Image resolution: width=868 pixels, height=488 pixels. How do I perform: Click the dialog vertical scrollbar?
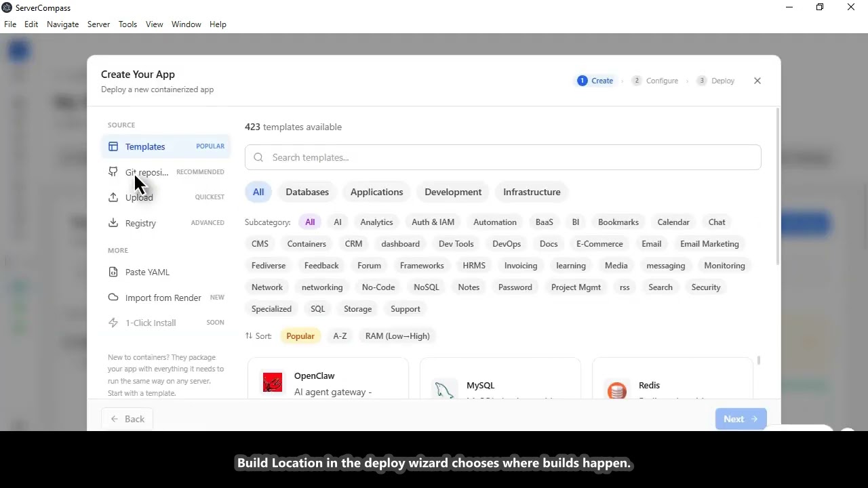(777, 186)
